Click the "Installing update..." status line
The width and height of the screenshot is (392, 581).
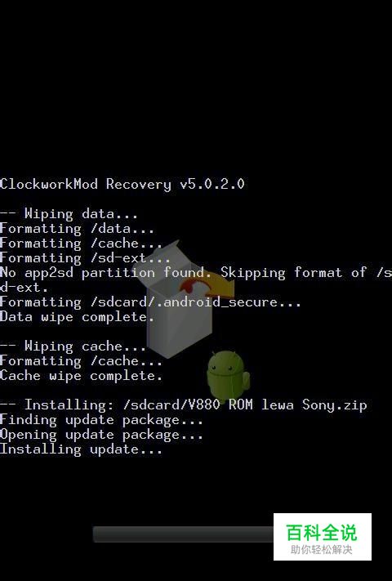point(81,449)
